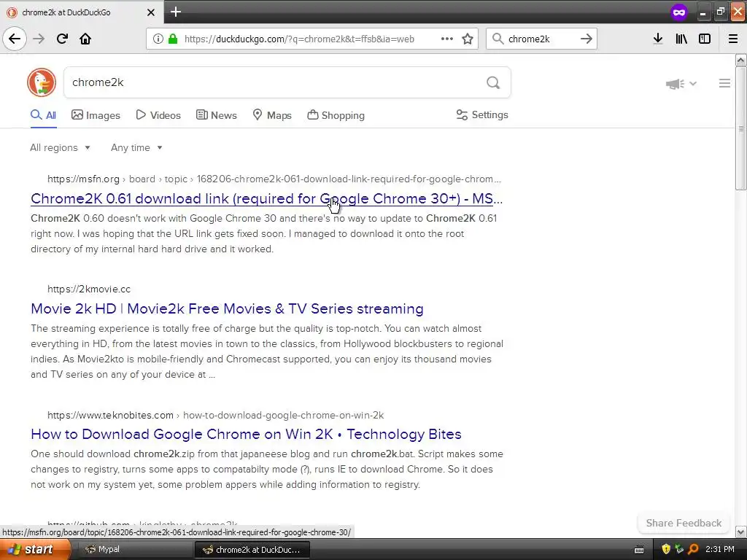Click the green secure padlock icon
The image size is (747, 560).
click(x=173, y=39)
